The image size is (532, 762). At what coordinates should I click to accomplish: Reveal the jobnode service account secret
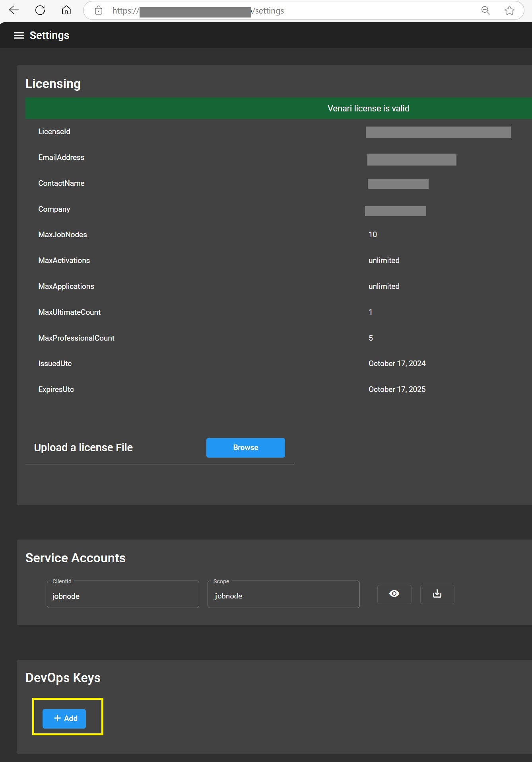coord(394,594)
